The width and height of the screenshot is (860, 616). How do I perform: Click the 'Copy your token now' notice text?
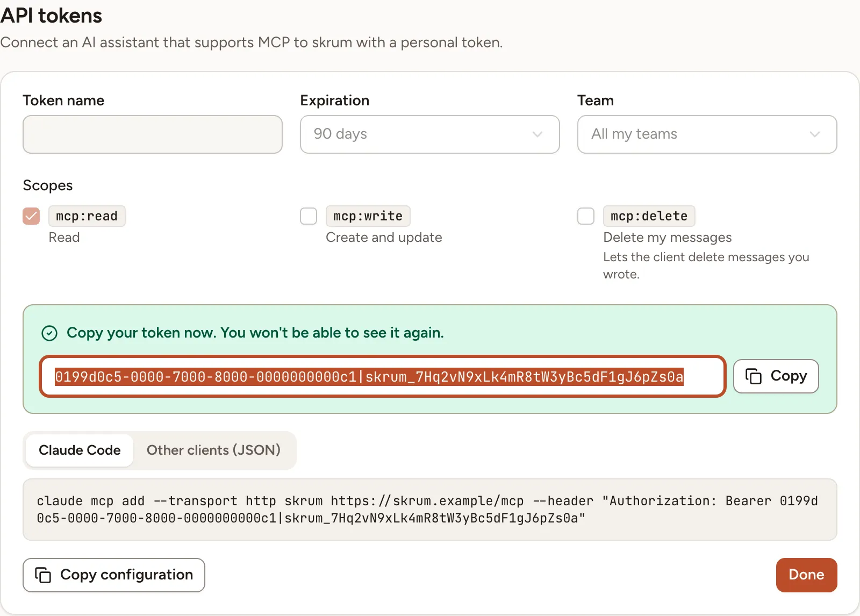tap(255, 333)
